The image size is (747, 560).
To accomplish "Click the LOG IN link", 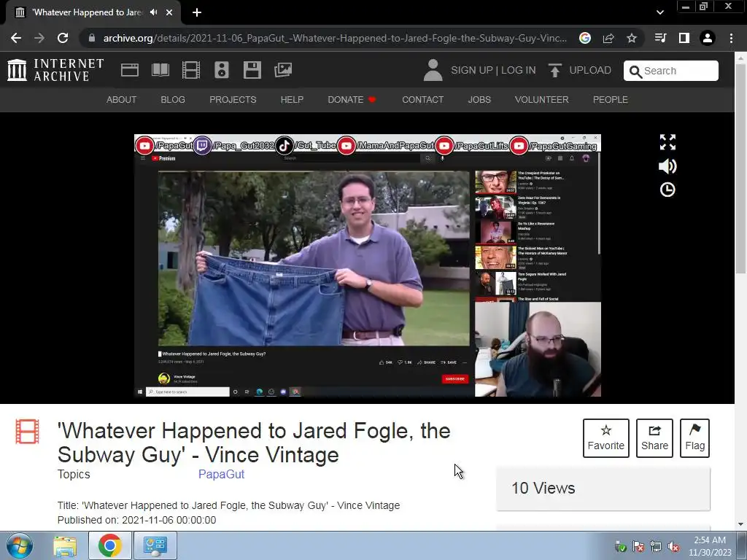I will coord(519,70).
